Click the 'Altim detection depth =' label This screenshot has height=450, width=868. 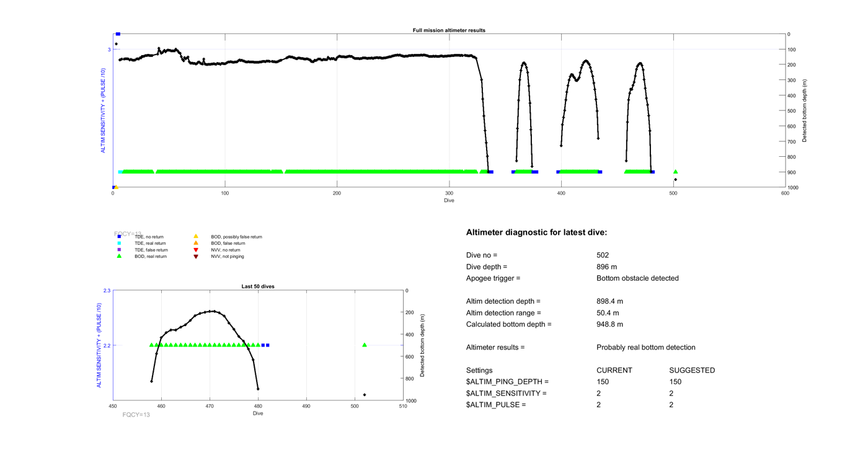click(503, 301)
